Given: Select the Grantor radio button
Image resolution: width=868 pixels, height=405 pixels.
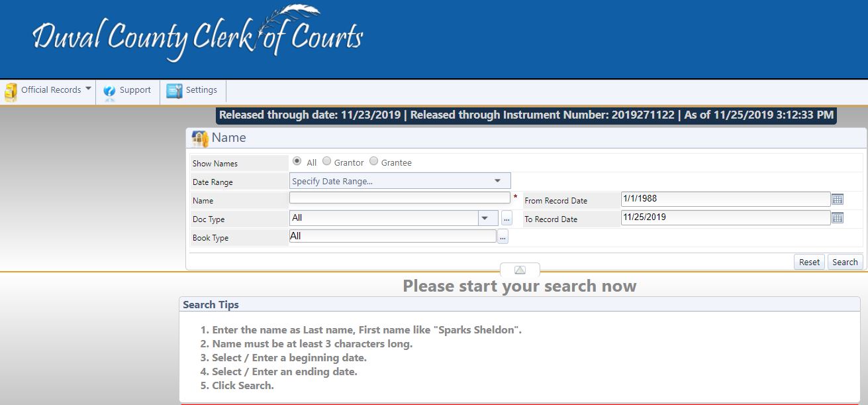Looking at the screenshot, I should coord(326,162).
